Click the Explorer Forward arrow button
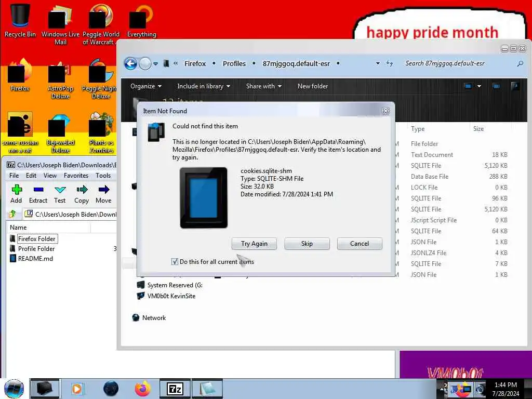Image resolution: width=532 pixels, height=399 pixels. [145, 63]
